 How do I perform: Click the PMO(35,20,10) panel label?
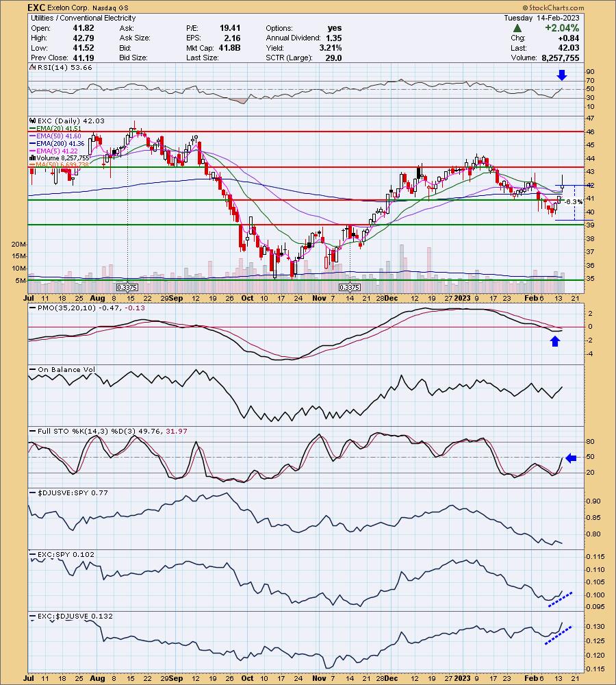(x=91, y=308)
